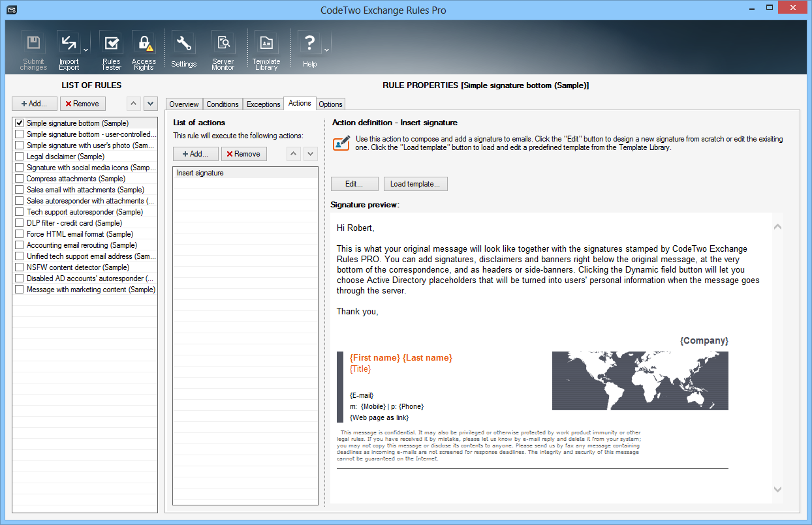Open the Import Export tool
The width and height of the screenshot is (812, 525).
pos(68,50)
